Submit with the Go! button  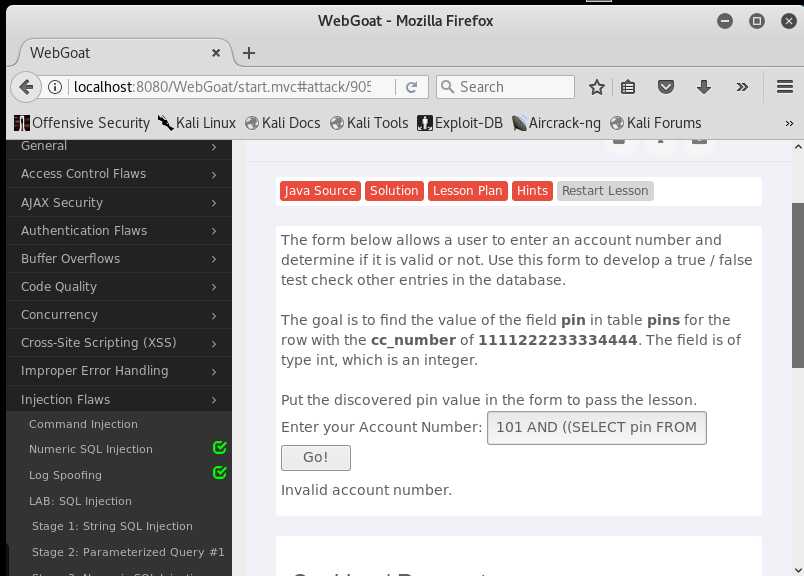click(x=315, y=458)
